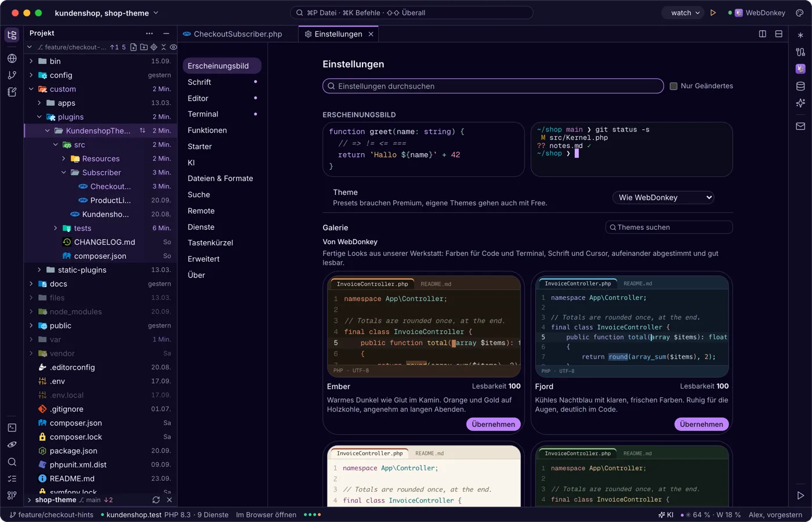The height and width of the screenshot is (522, 812).
Task: Click the AI sparkle icon in right sidebar
Action: 800,103
